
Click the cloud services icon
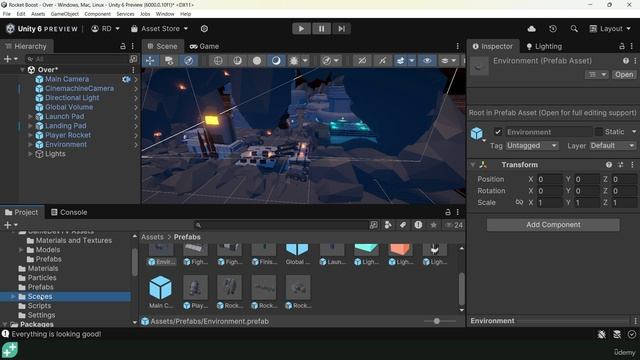531,29
